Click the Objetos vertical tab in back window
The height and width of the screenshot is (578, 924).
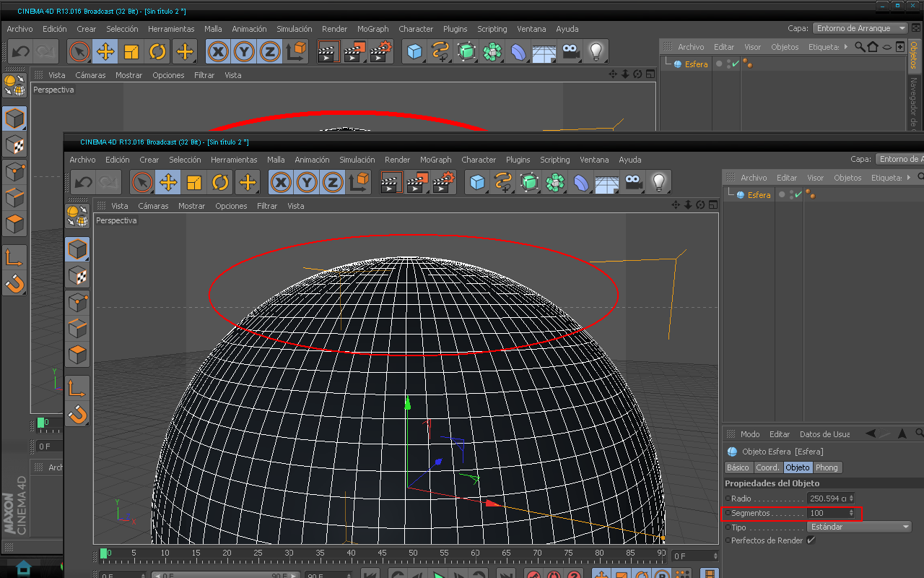(913, 55)
